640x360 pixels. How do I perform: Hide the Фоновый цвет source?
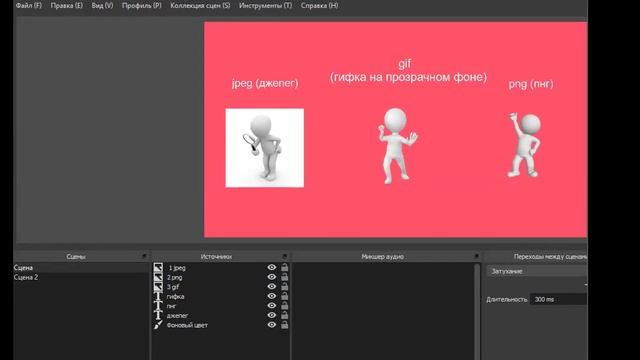coord(271,325)
